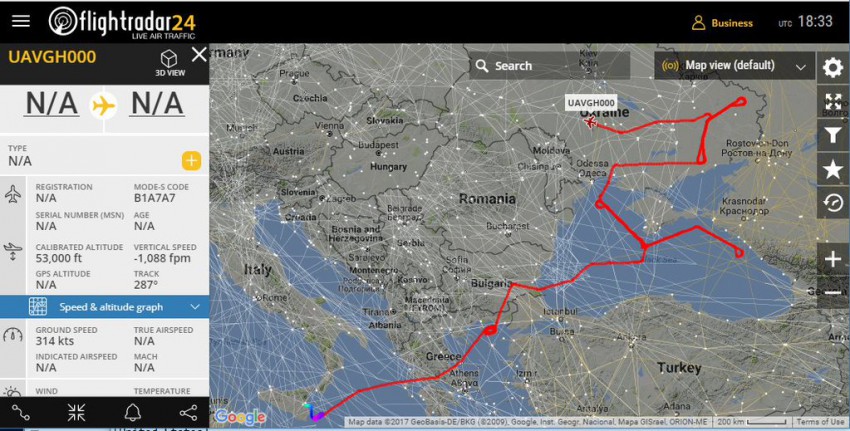Set an alert using the bell icon
850x431 pixels.
click(132, 412)
